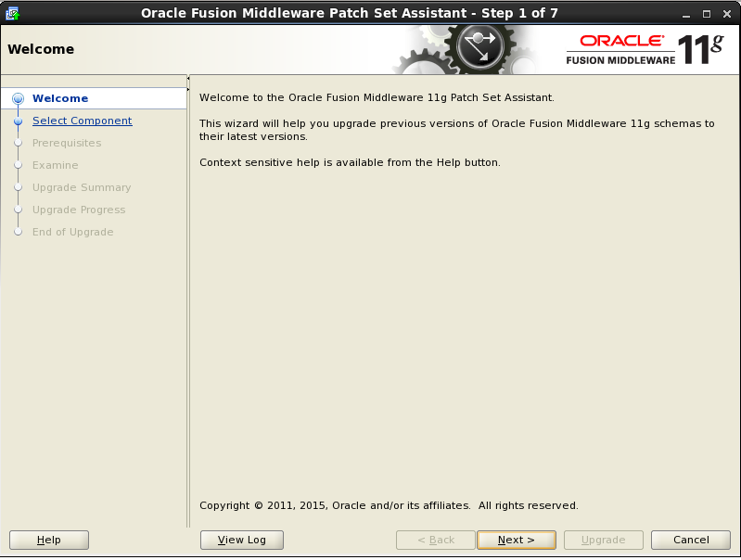Viewport: 741px width, 560px height.
Task: Go to the Select Component step link
Action: [83, 121]
